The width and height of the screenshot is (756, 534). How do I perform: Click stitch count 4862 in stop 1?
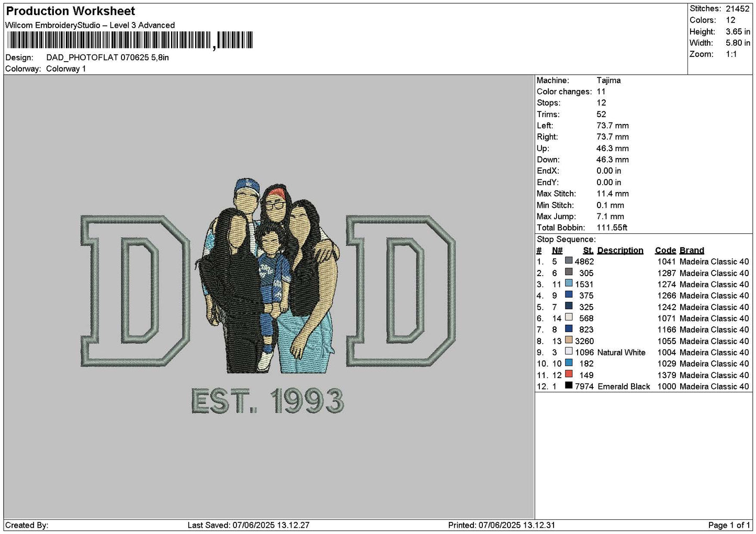pyautogui.click(x=584, y=262)
